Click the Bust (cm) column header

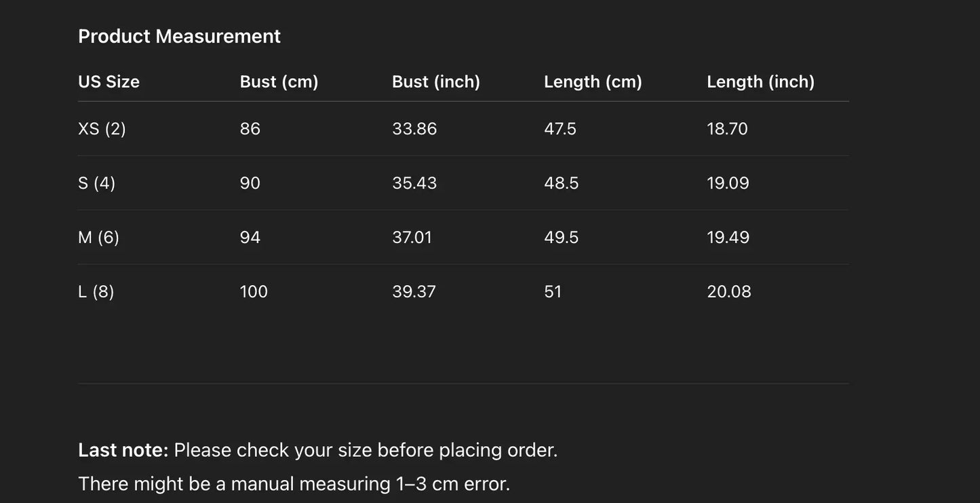click(x=279, y=81)
